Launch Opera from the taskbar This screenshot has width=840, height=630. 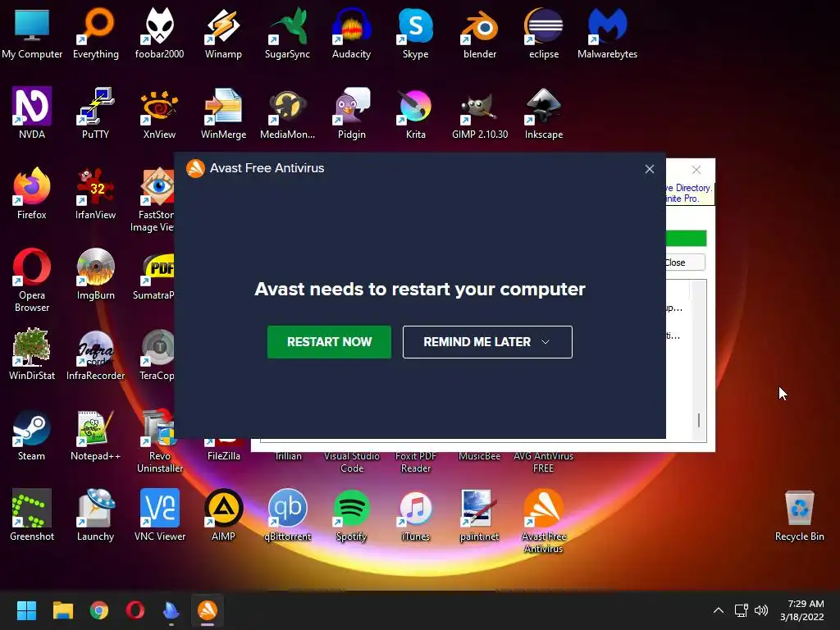[x=135, y=609]
